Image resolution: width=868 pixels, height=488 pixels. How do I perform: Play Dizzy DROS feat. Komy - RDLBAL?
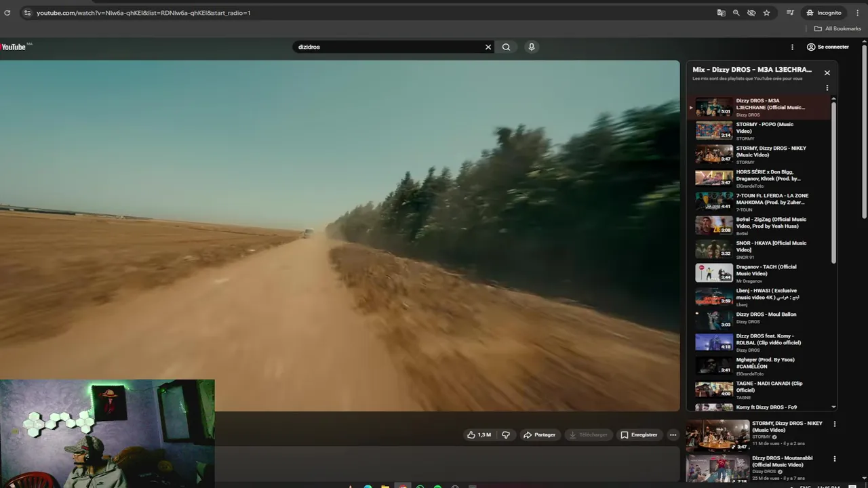(x=758, y=342)
